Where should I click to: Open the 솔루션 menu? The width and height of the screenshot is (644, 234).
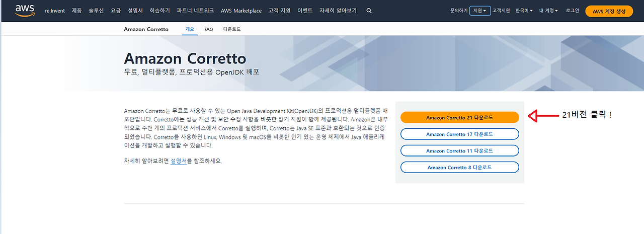tap(97, 11)
